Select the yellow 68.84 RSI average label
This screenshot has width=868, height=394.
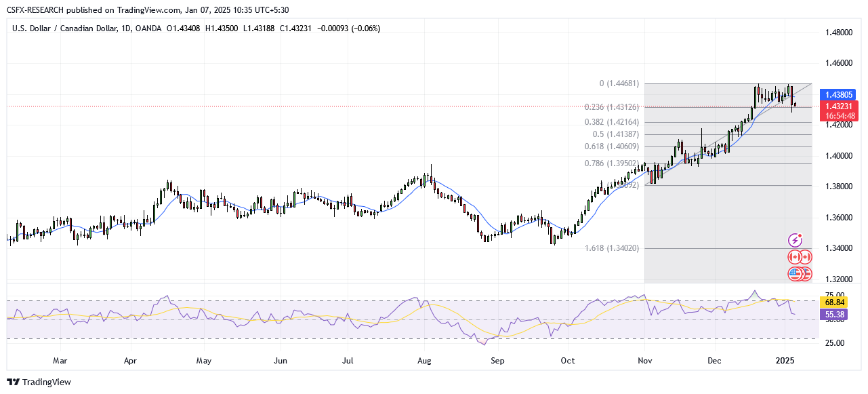[833, 301]
